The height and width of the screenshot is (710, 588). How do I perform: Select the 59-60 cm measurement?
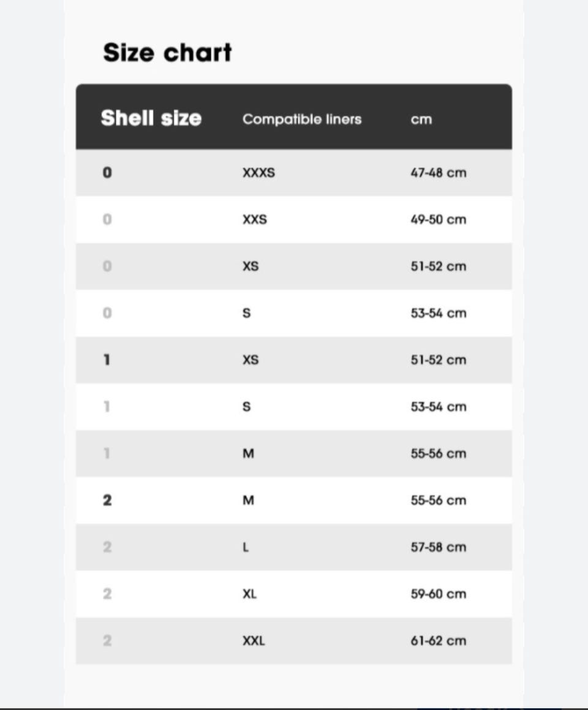[438, 594]
